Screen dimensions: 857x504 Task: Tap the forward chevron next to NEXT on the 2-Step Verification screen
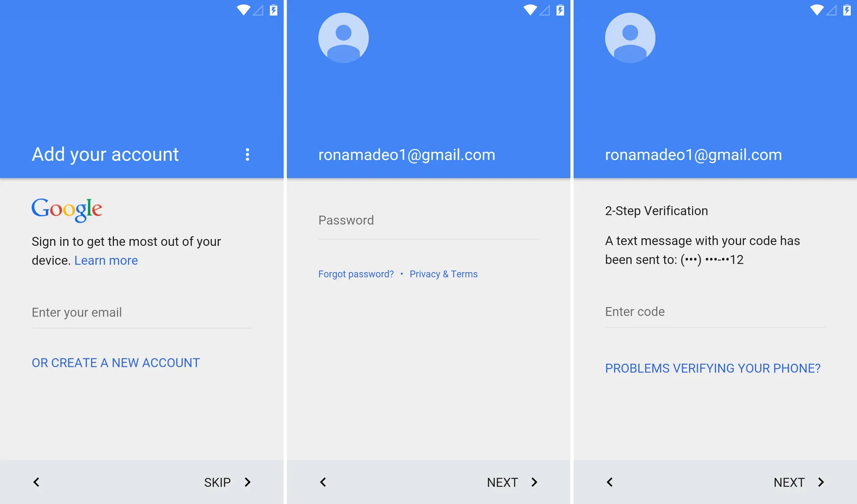click(821, 482)
